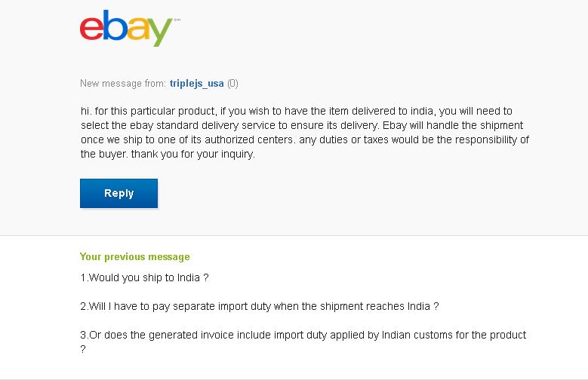The width and height of the screenshot is (588, 380).
Task: Click the divider line below the Reply button
Action: coord(294,236)
